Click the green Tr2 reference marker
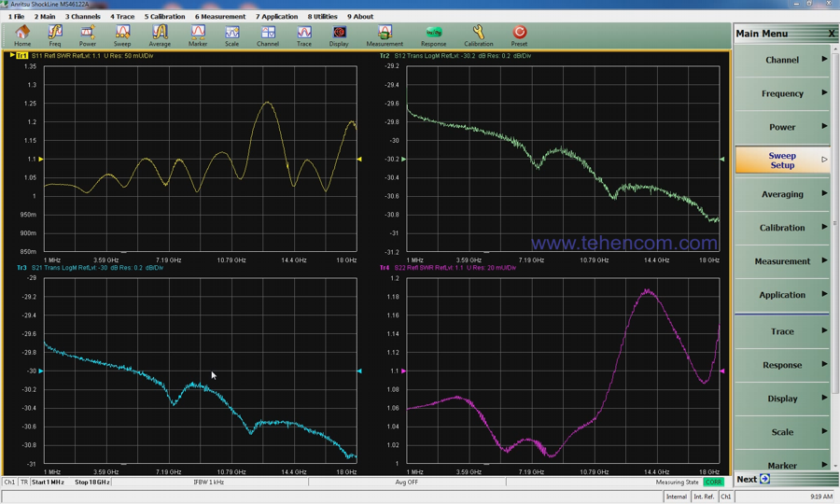 click(x=403, y=159)
